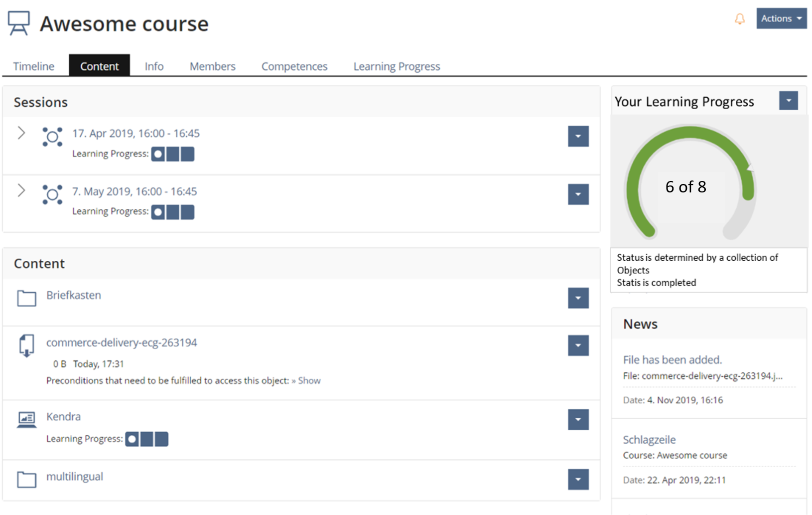Click the 7. May 2019 session icon
This screenshot has height=515, width=812.
tap(52, 194)
